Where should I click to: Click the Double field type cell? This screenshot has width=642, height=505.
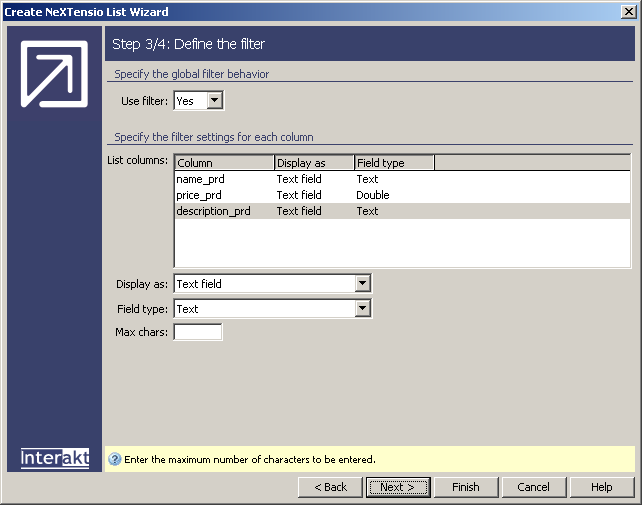373,195
